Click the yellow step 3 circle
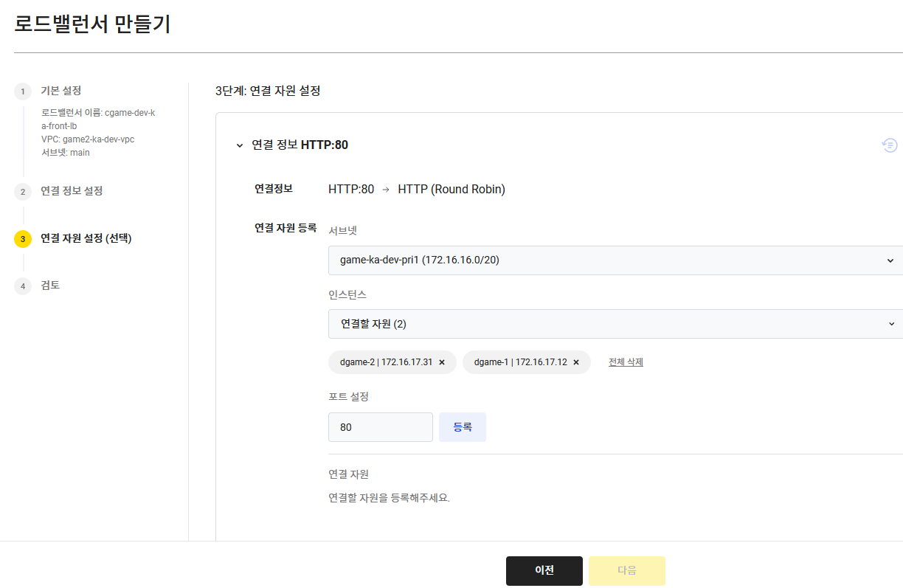The height and width of the screenshot is (588, 903). coord(23,239)
